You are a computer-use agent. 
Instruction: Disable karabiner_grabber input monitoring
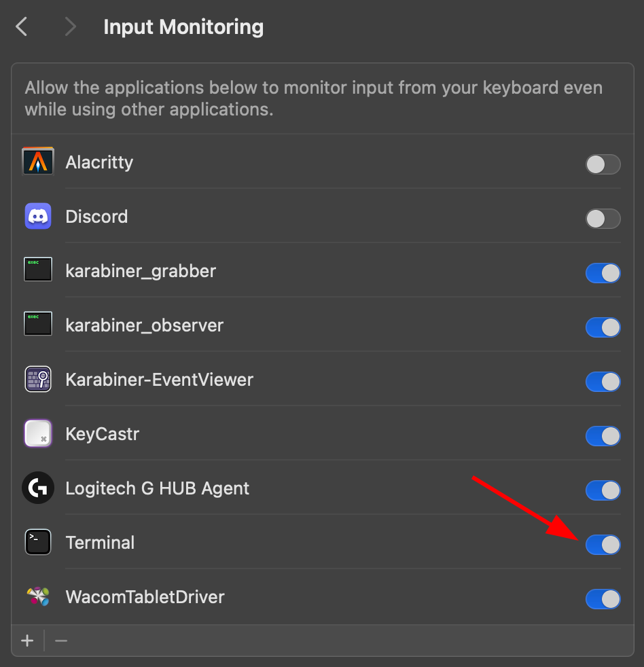point(603,273)
